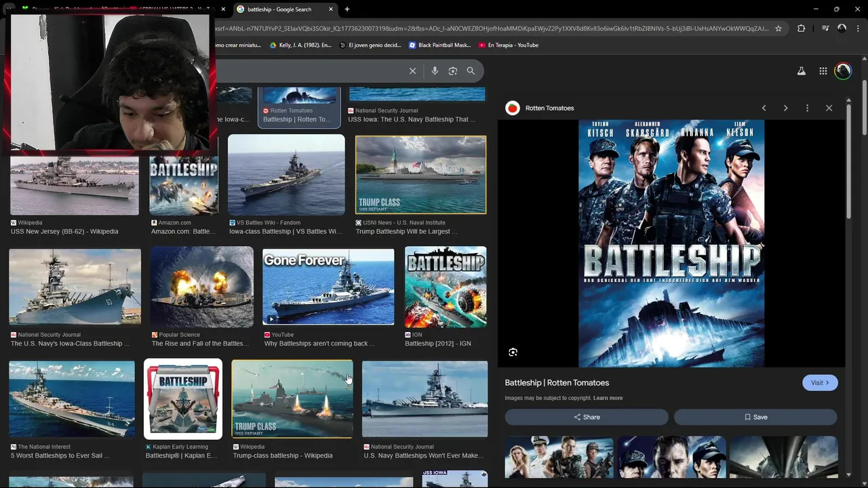Open U.S. Navy Battleships Won't Ever image
868x488 pixels.
point(425,399)
